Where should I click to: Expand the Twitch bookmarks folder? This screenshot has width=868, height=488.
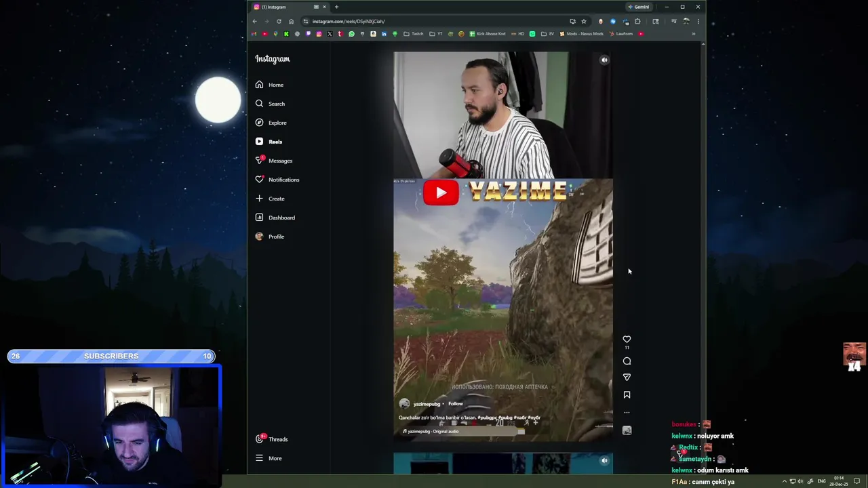click(x=413, y=34)
